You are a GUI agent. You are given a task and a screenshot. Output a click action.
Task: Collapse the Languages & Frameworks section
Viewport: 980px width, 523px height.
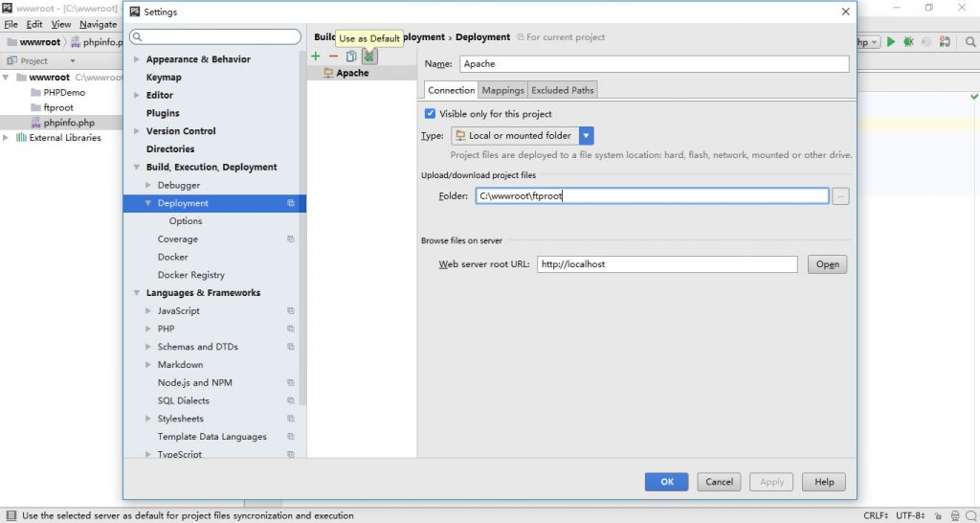click(136, 293)
